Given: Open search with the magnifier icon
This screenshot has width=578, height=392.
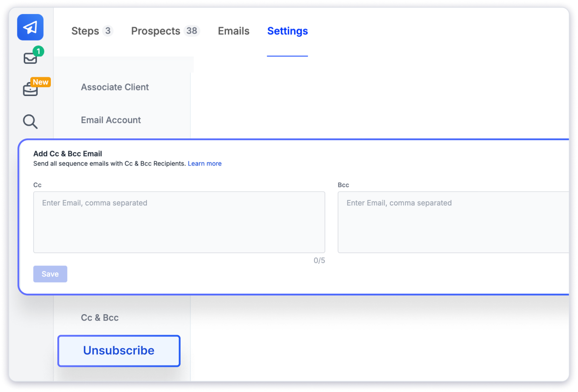Looking at the screenshot, I should point(30,122).
